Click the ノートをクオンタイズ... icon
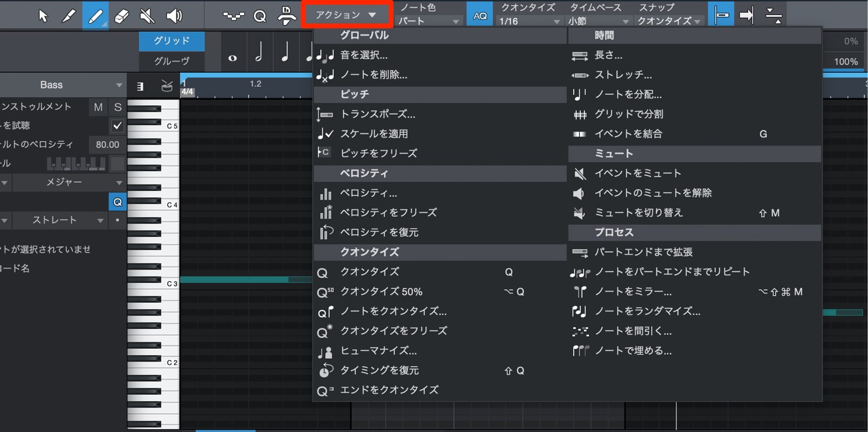 point(325,311)
